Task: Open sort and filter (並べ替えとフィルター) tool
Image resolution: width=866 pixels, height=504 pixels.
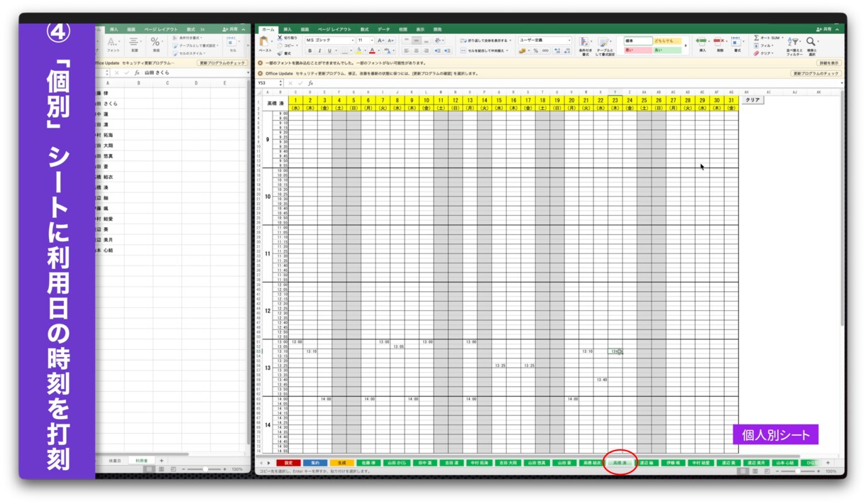Action: coord(794,45)
